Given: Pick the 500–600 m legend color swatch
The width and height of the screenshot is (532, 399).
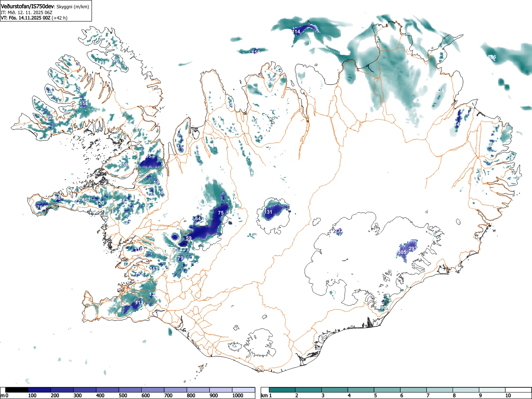Looking at the screenshot, I should [x=130, y=390].
